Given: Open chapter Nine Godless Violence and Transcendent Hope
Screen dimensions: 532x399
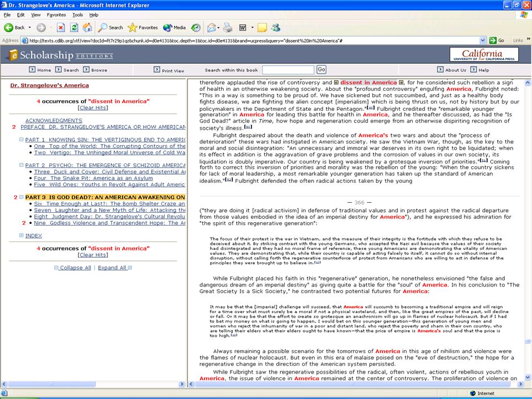Looking at the screenshot, I should pos(110,223).
